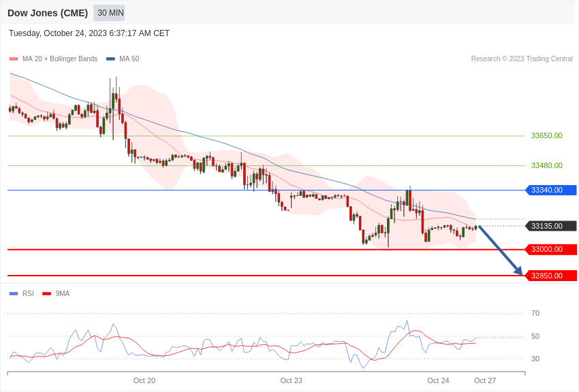579x392 pixels.
Task: Click the Research © 2023 Trading Central credit
Action: tap(522, 59)
